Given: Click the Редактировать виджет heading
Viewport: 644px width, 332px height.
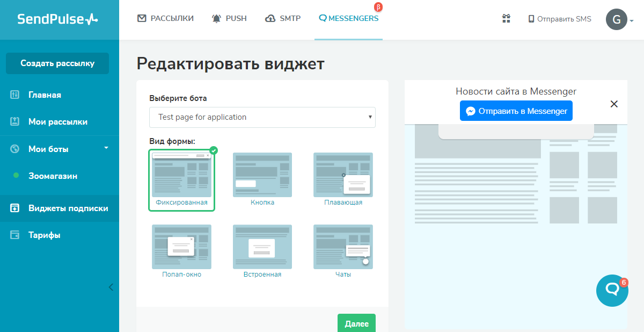Looking at the screenshot, I should [x=231, y=64].
